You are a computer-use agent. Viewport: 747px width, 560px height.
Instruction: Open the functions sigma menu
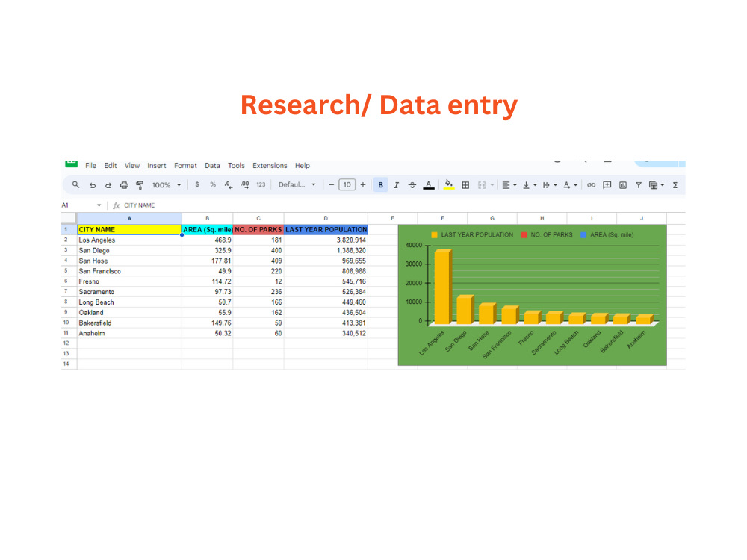coord(675,185)
